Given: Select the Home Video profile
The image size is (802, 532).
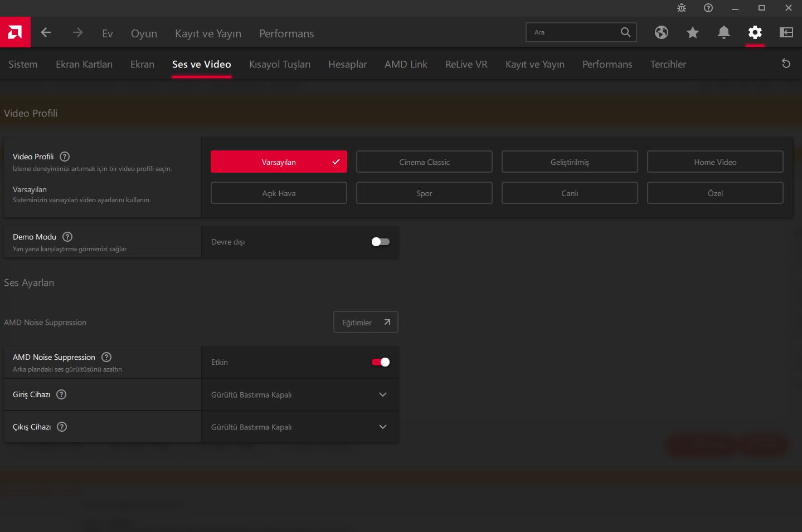Looking at the screenshot, I should coord(715,162).
